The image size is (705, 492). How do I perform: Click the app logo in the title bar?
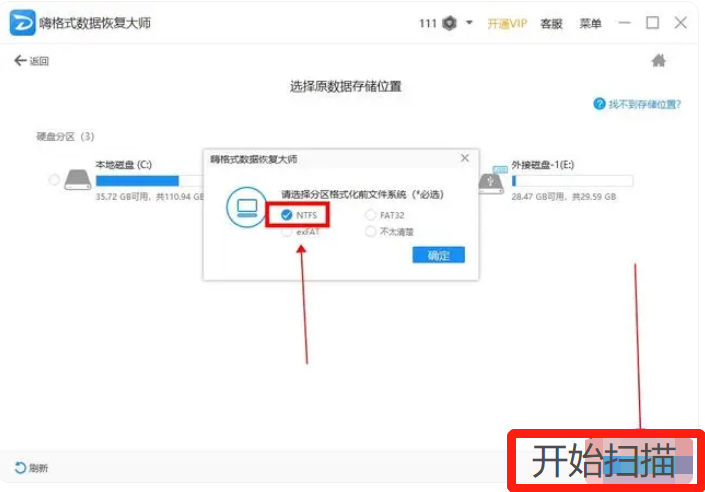[22, 23]
